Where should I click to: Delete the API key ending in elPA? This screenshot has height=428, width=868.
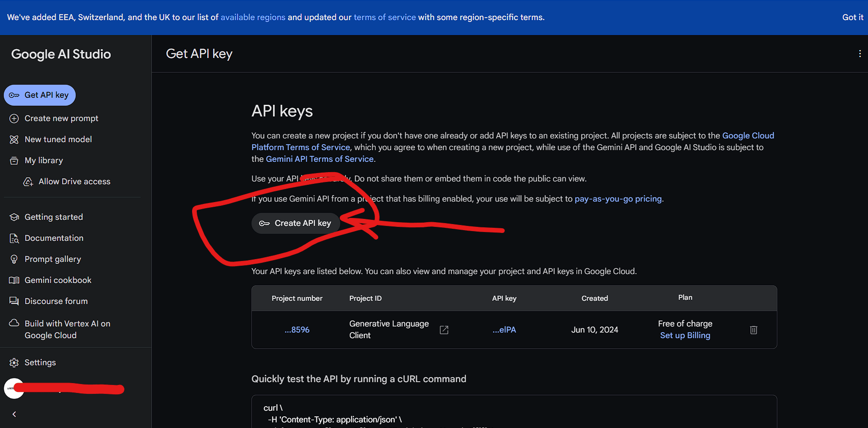pyautogui.click(x=753, y=330)
